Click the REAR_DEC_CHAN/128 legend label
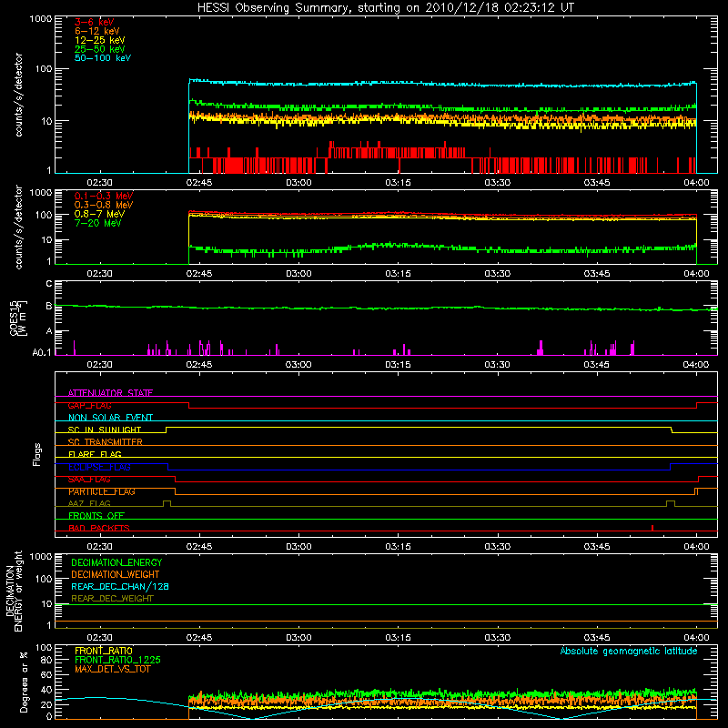The width and height of the screenshot is (728, 728). [x=120, y=586]
